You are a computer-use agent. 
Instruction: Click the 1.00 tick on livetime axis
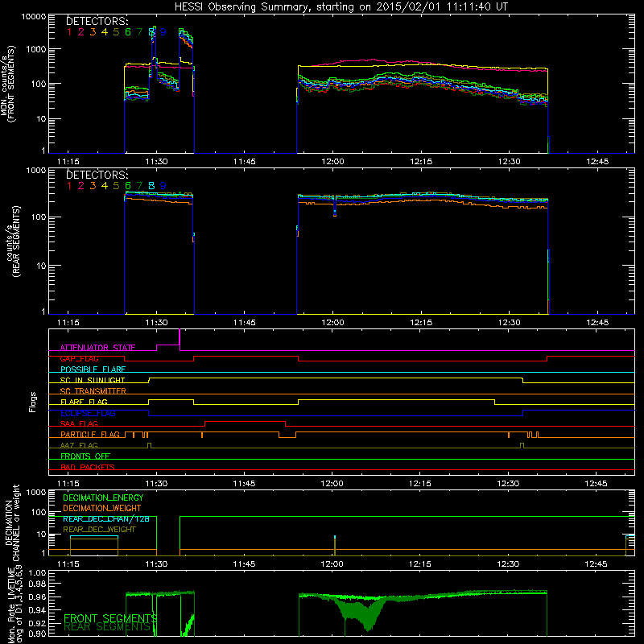(37, 572)
